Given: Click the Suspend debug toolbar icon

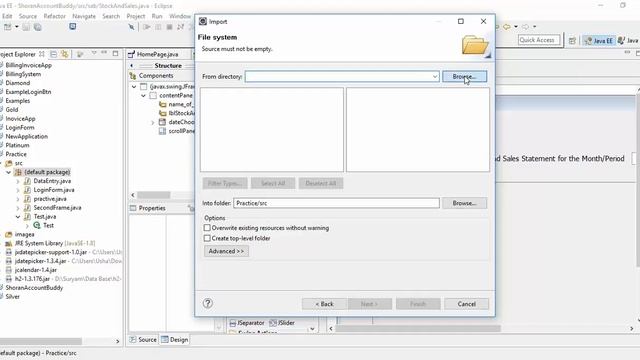Looking at the screenshot, I should click(158, 27).
